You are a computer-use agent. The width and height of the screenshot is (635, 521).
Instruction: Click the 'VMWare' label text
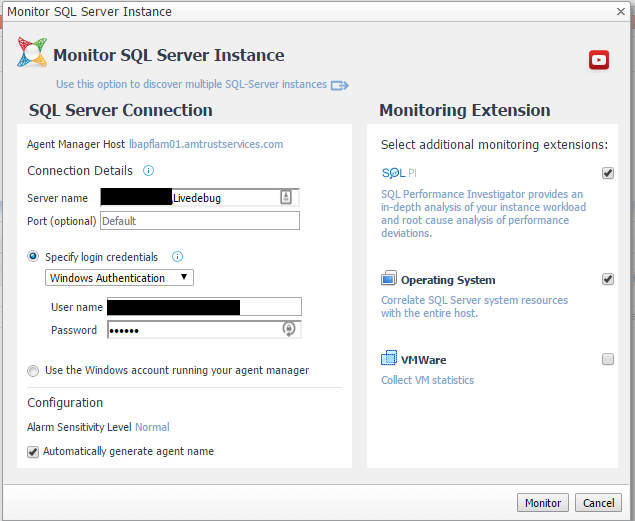click(423, 360)
